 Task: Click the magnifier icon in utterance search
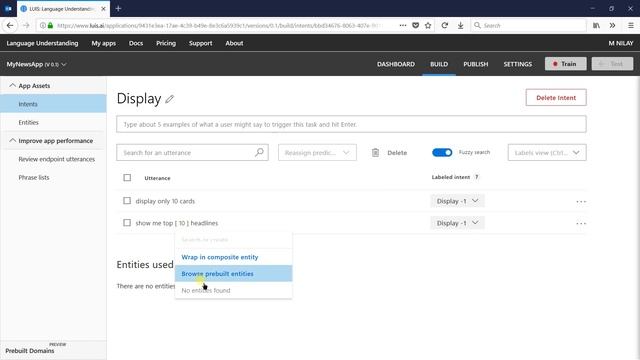(259, 152)
